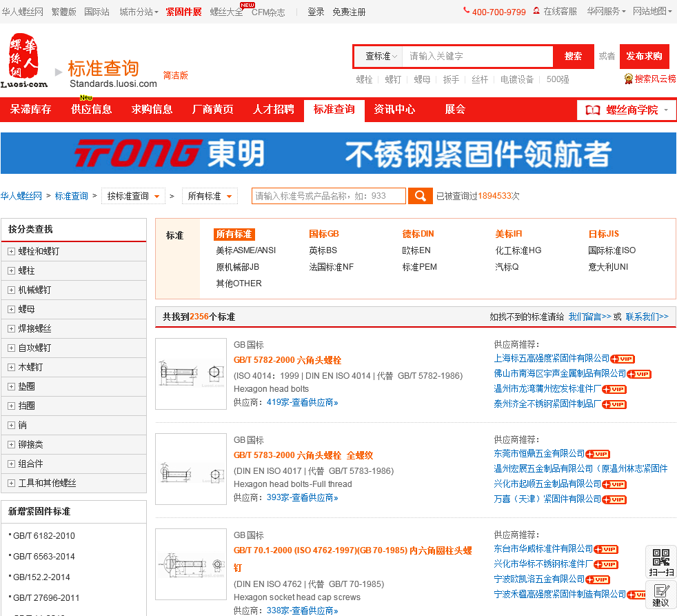Viewport: 677px width, 616px height.
Task: Expand the 木螺钉 category
Action: point(11,368)
